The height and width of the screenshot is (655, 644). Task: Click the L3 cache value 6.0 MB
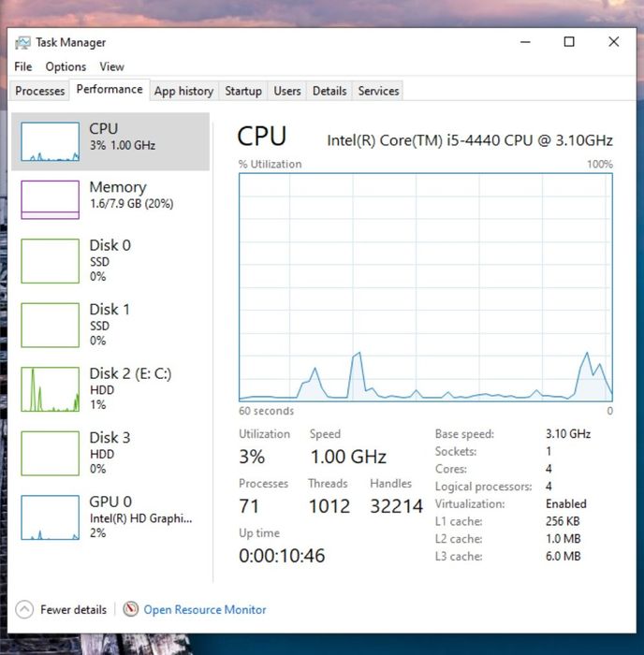563,557
